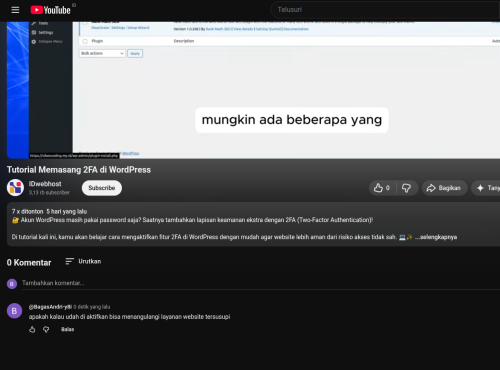Click the '7 x ditonton 5 hari yang lalu' text

pos(49,211)
